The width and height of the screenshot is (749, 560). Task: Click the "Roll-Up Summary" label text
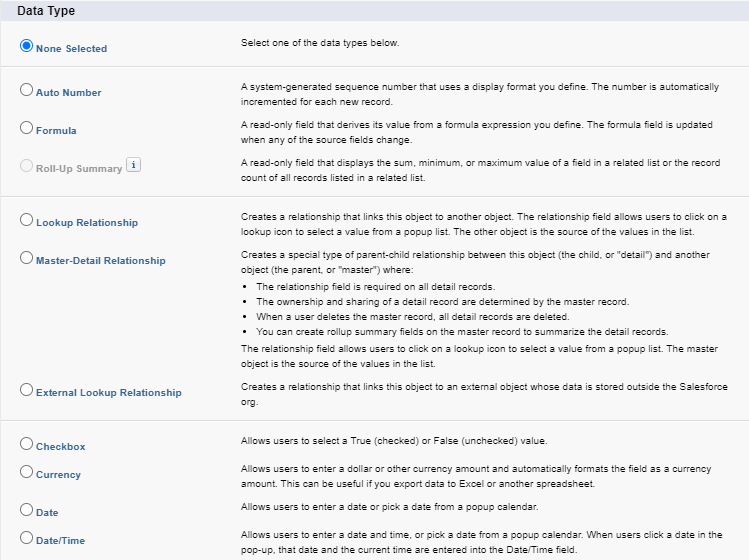tap(79, 169)
